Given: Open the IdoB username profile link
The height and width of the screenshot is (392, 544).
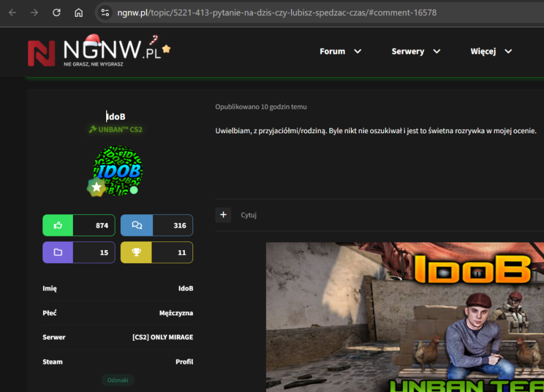Looking at the screenshot, I should coord(115,116).
